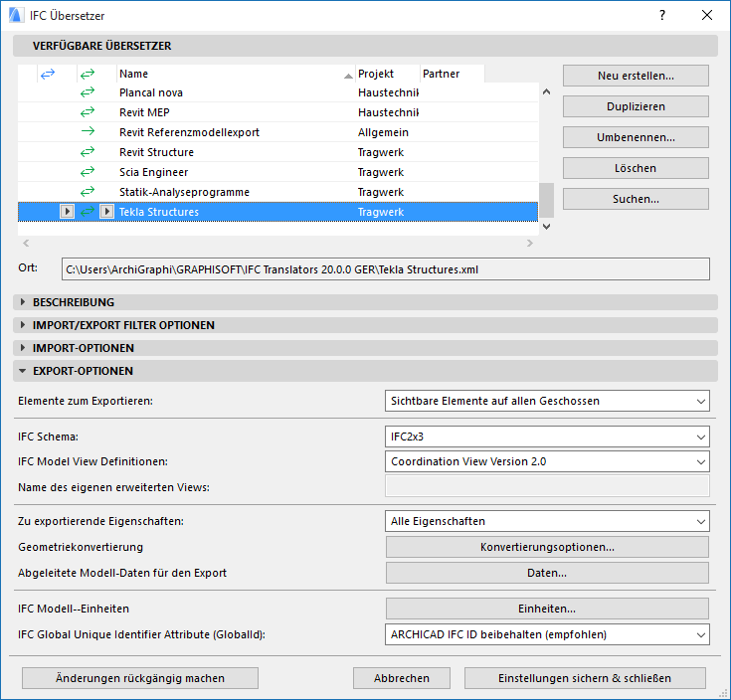Select the Plancal nova translator

coord(277,92)
